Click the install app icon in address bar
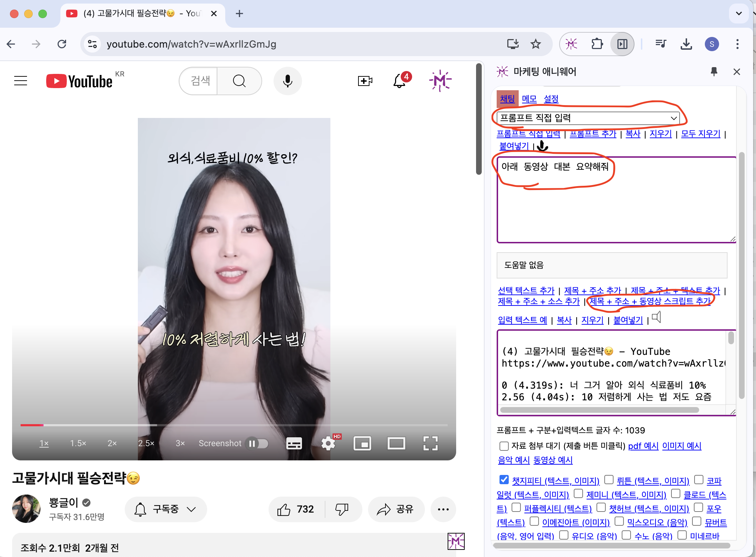 point(513,44)
